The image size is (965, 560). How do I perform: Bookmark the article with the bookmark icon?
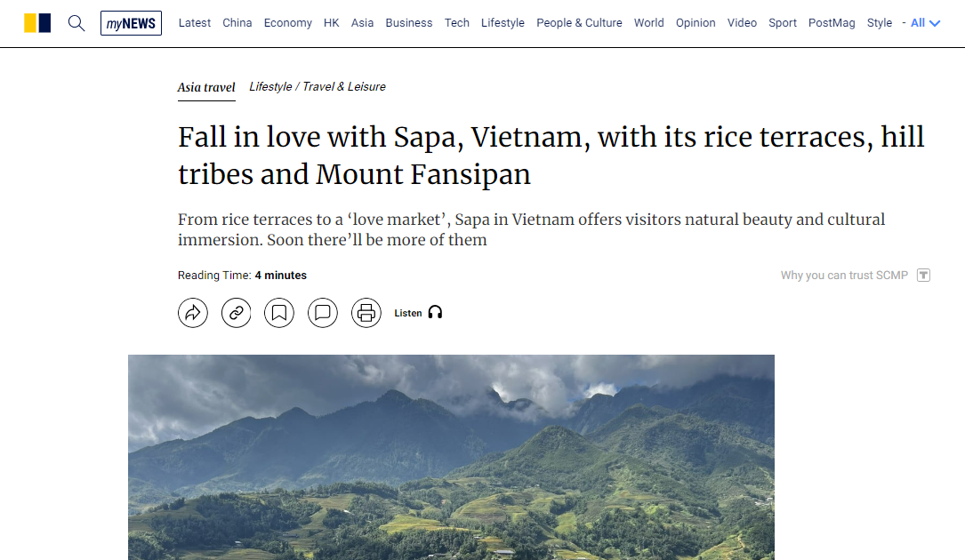click(279, 312)
